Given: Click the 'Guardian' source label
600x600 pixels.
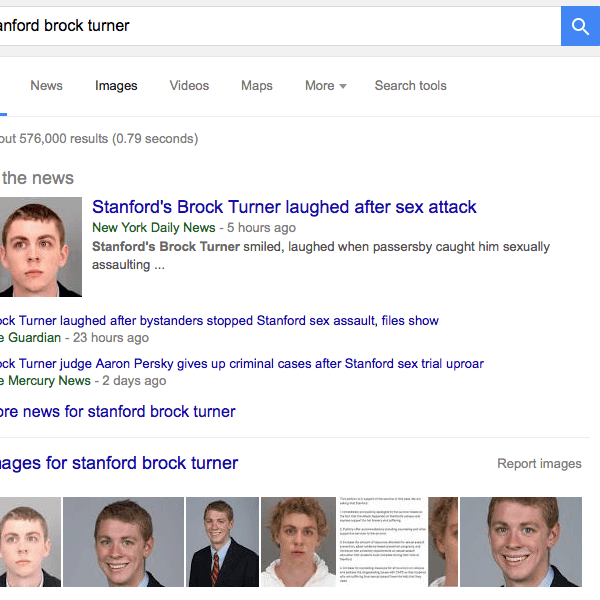Looking at the screenshot, I should (x=34, y=338).
